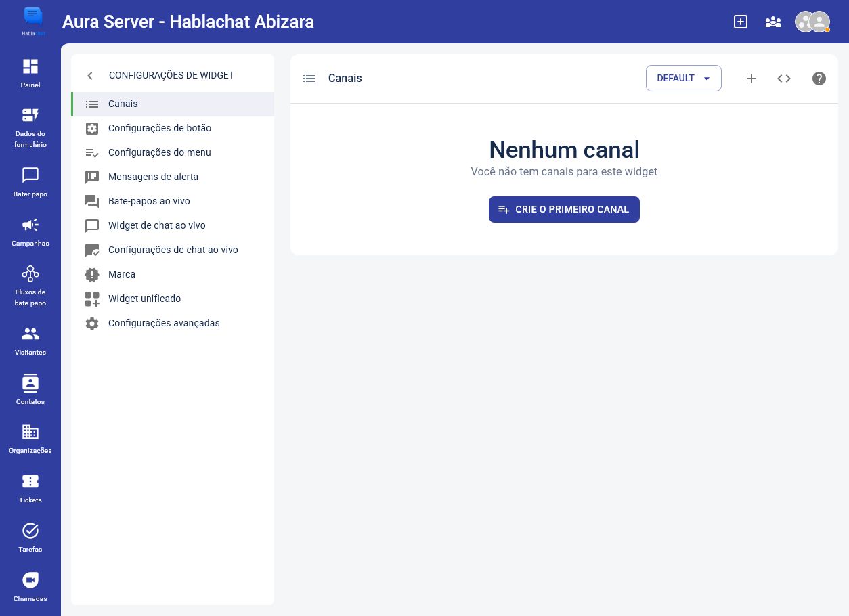Open Configurações avançadas
Image resolution: width=849 pixels, height=616 pixels.
[173, 323]
